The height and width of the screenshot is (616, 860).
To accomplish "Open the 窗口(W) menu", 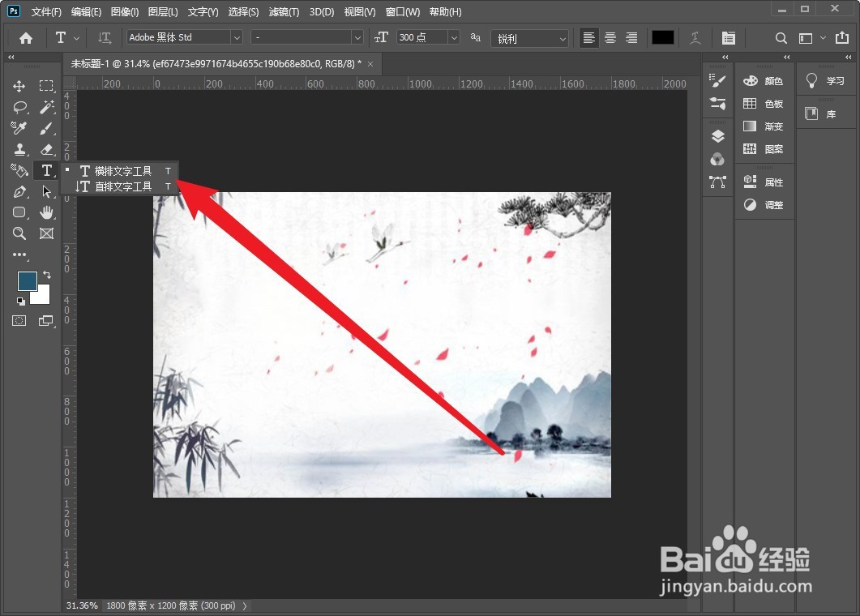I will [x=403, y=11].
